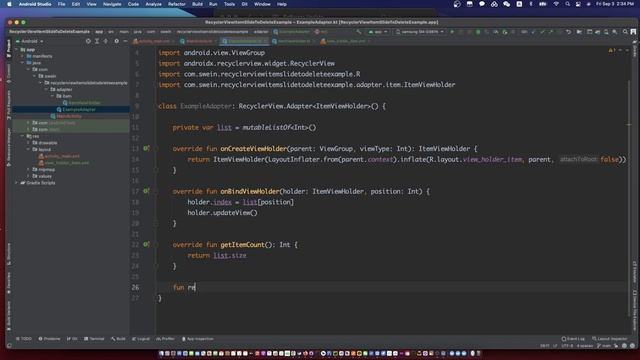Run the app with green play icon
The width and height of the screenshot is (640, 360).
pos(452,32)
